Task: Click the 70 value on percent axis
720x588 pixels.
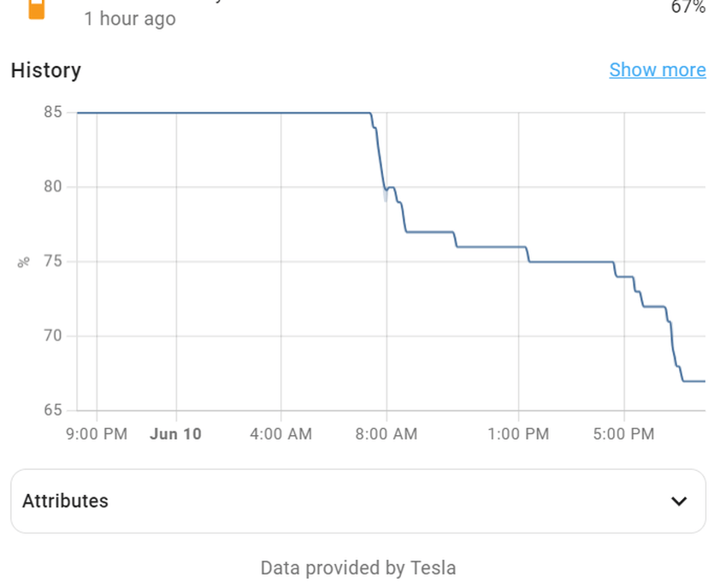Action: [53, 336]
